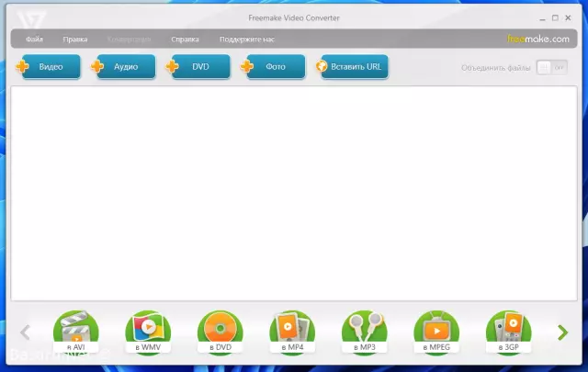This screenshot has width=588, height=372.
Task: Click the Аудио add button
Action: pyautogui.click(x=123, y=67)
